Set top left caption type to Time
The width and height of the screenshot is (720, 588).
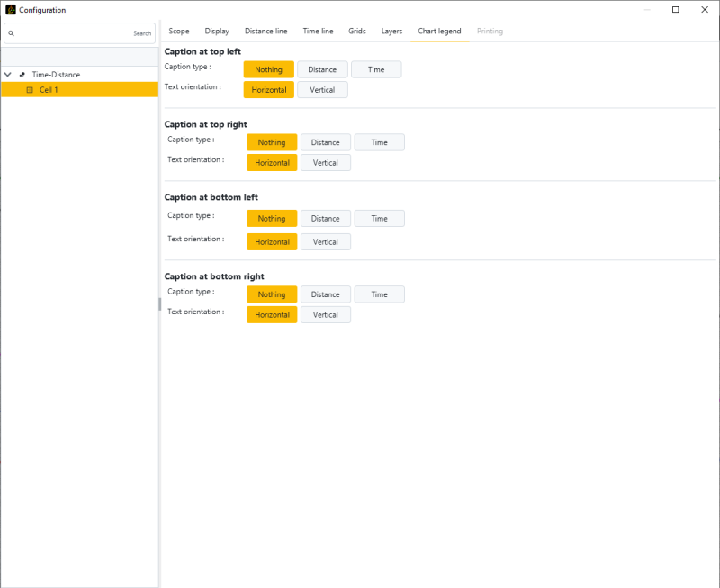pos(376,69)
